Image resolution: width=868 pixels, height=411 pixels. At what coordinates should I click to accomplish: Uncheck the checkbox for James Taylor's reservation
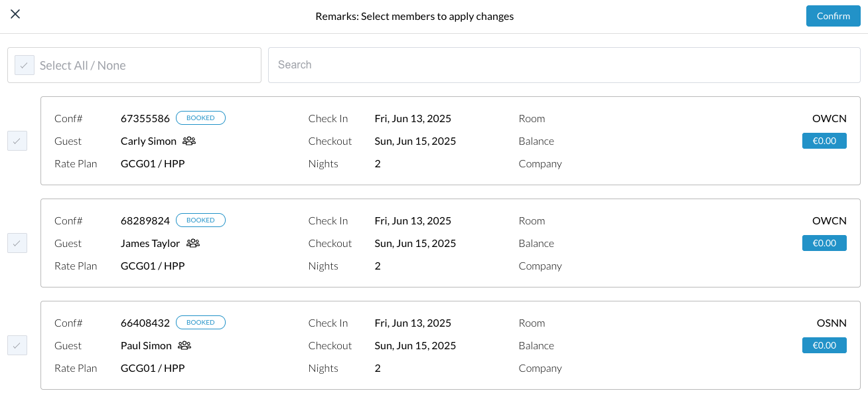17,243
